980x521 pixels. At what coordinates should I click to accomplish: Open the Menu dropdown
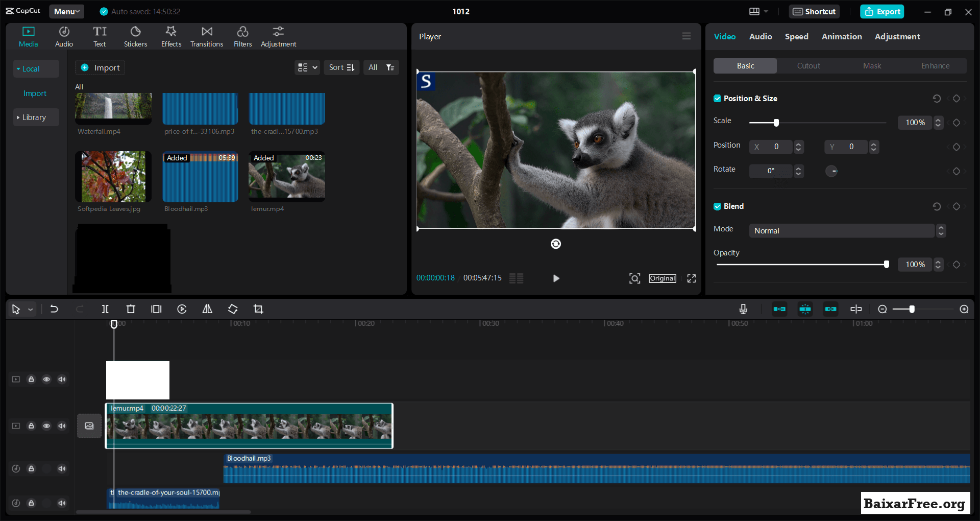point(67,11)
